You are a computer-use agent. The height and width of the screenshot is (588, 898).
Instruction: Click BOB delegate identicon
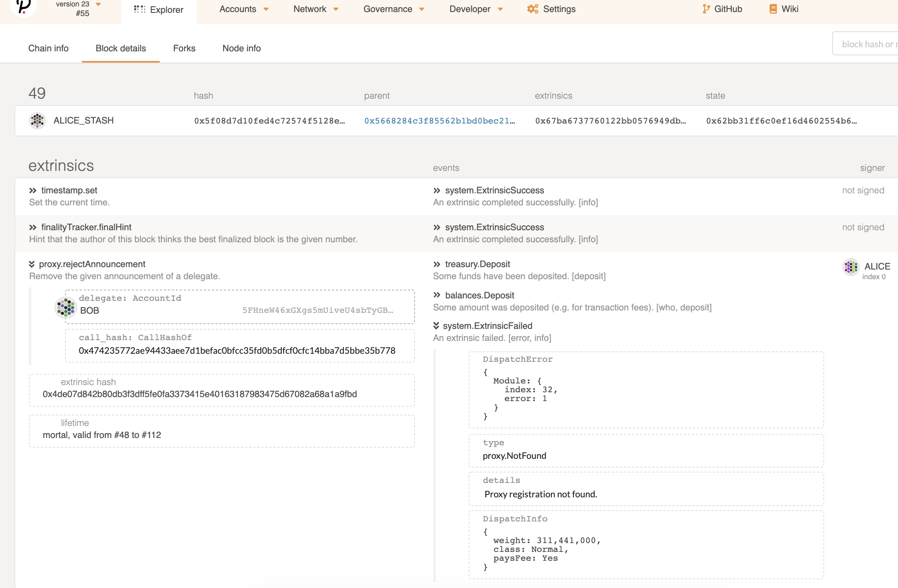point(65,307)
